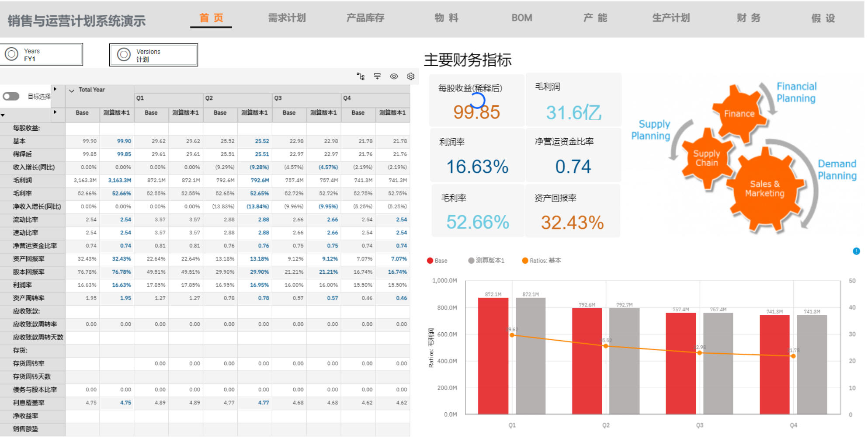This screenshot has width=868, height=439.
Task: Click the eye icon to manage table visibility
Action: 394,76
